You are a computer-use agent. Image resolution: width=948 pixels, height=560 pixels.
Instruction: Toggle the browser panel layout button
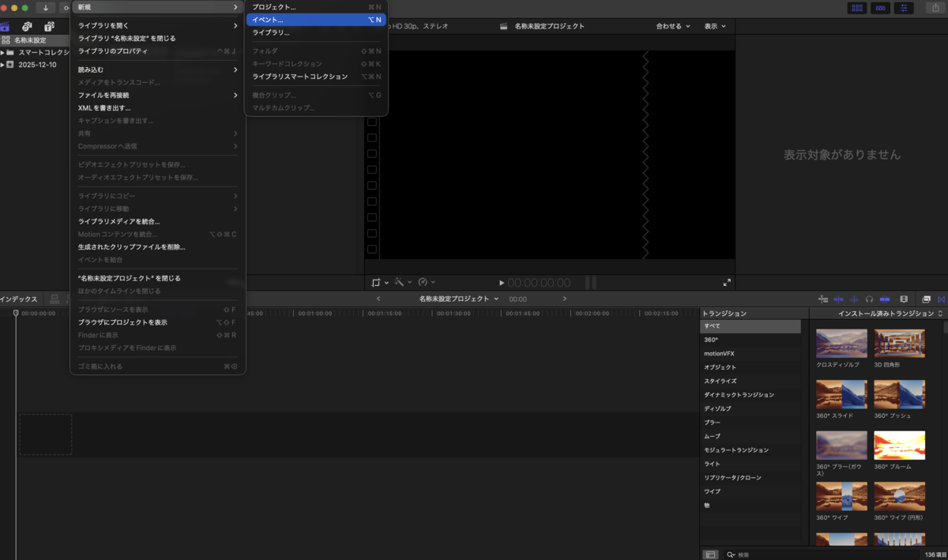pyautogui.click(x=856, y=7)
